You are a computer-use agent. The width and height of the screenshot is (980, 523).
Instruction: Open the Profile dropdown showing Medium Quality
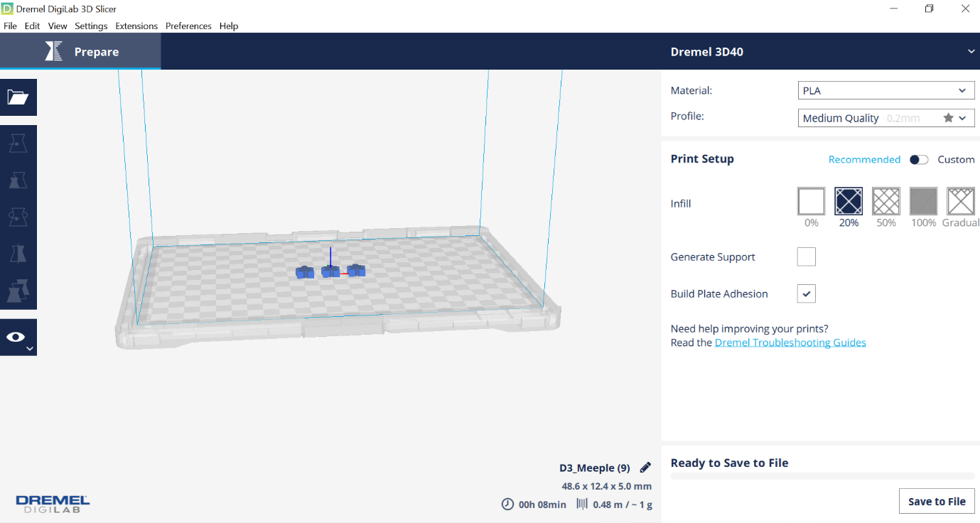pos(886,118)
